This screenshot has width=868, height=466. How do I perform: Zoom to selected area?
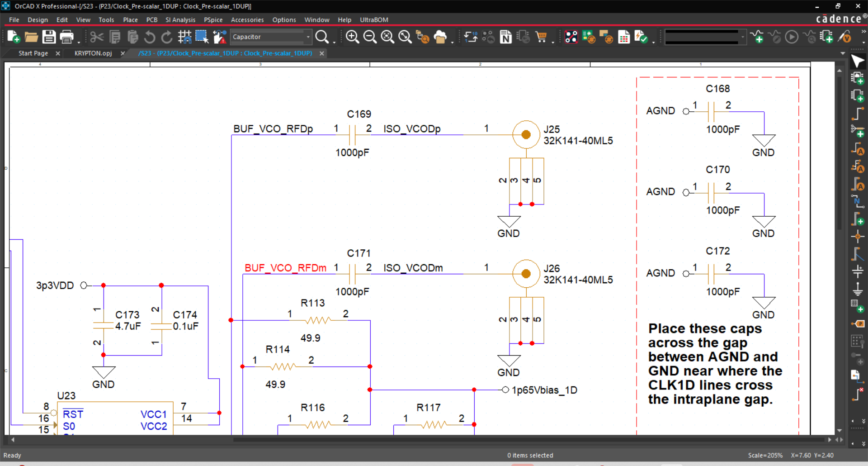[387, 37]
